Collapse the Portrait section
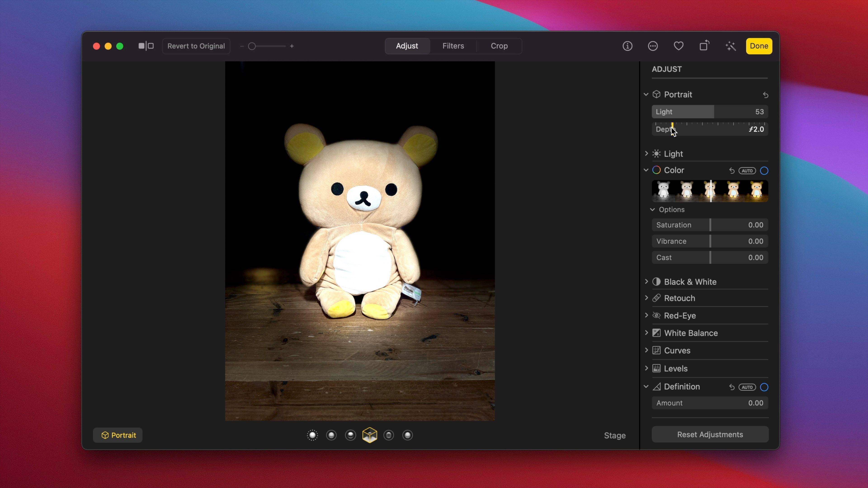Image resolution: width=868 pixels, height=488 pixels. point(646,94)
